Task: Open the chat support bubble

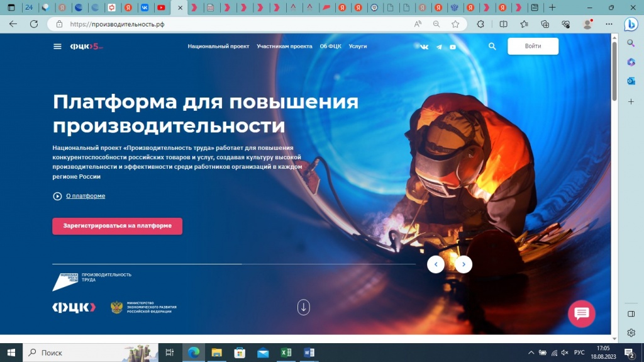Action: (581, 314)
